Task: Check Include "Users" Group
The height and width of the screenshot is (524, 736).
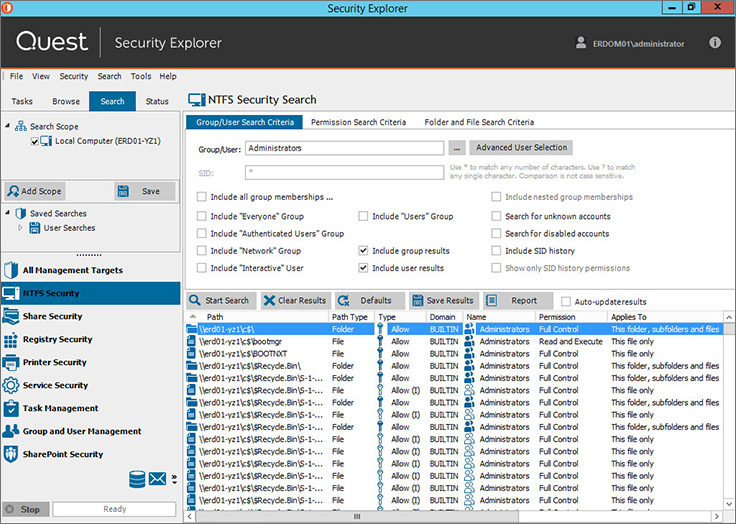Action: pyautogui.click(x=363, y=216)
